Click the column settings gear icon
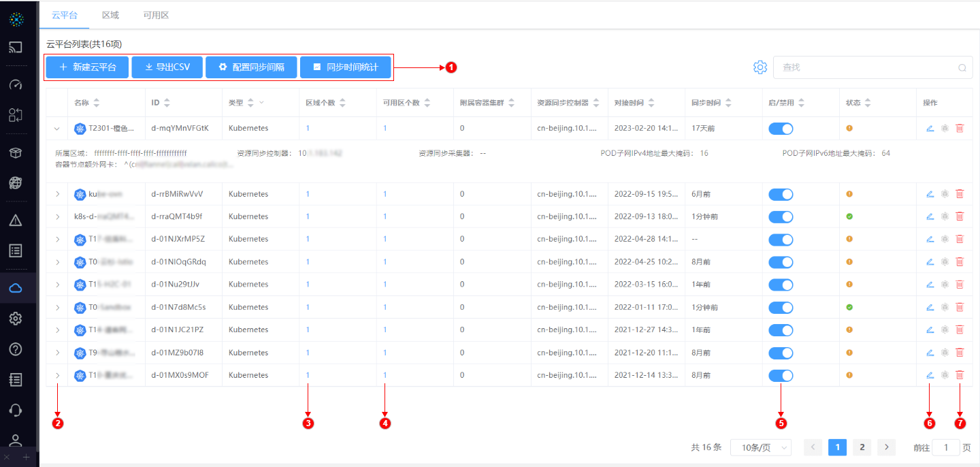The image size is (980, 467). [x=759, y=67]
